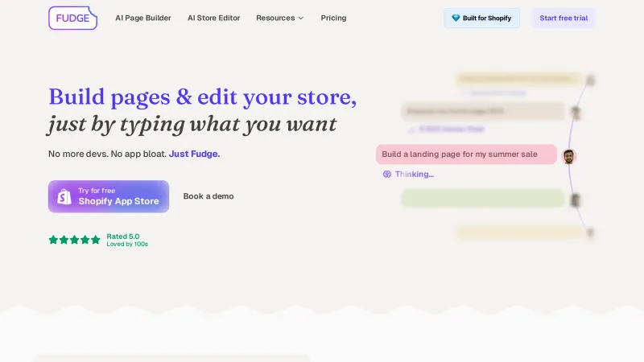Click Try for free Shopify App Store

(109, 196)
